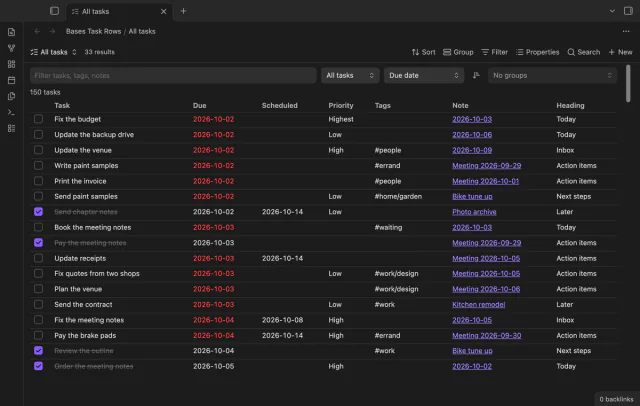Image resolution: width=640 pixels, height=406 pixels.
Task: Close the All tasks tab
Action: click(163, 11)
